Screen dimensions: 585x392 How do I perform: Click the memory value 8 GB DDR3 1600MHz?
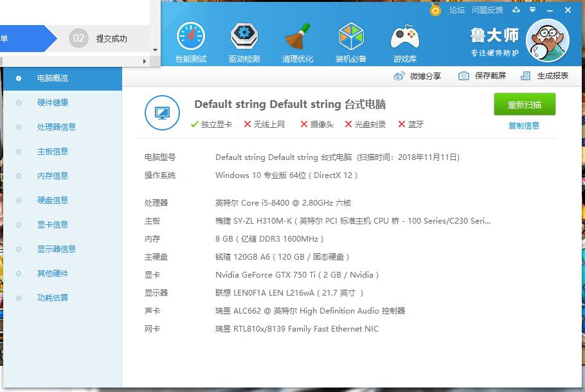coord(269,238)
